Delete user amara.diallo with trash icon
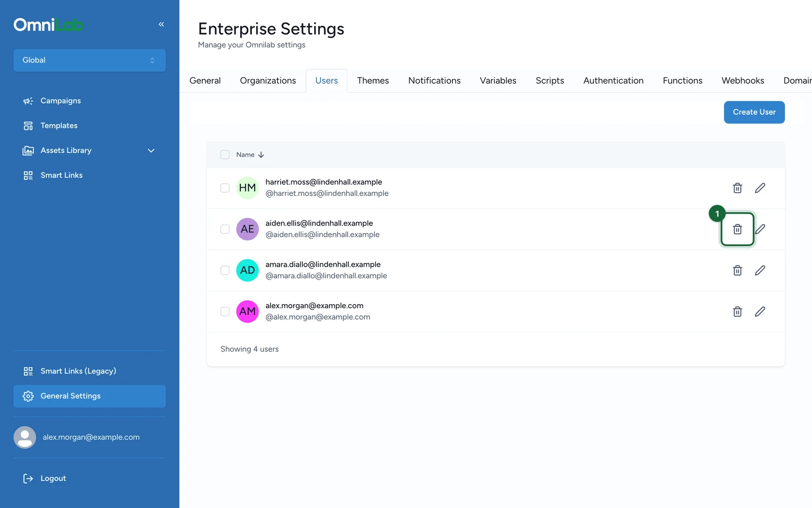The height and width of the screenshot is (508, 812). pos(737,270)
